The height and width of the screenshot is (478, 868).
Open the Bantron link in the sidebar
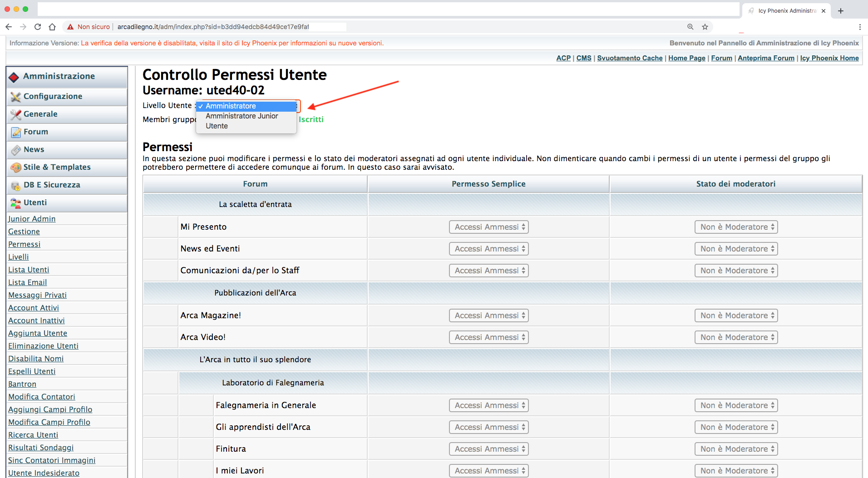click(22, 384)
